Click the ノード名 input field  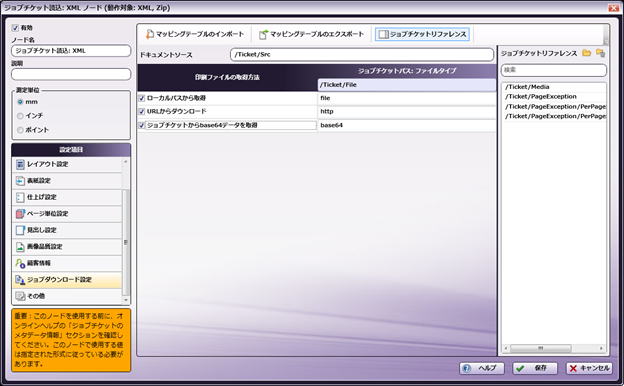[71, 51]
